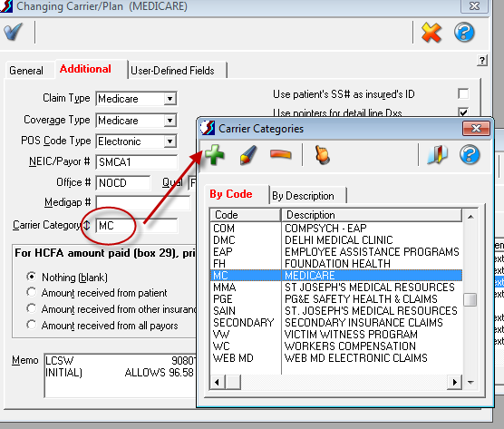
Task: Click the NEIC/Payor # input field
Action: tap(137, 162)
